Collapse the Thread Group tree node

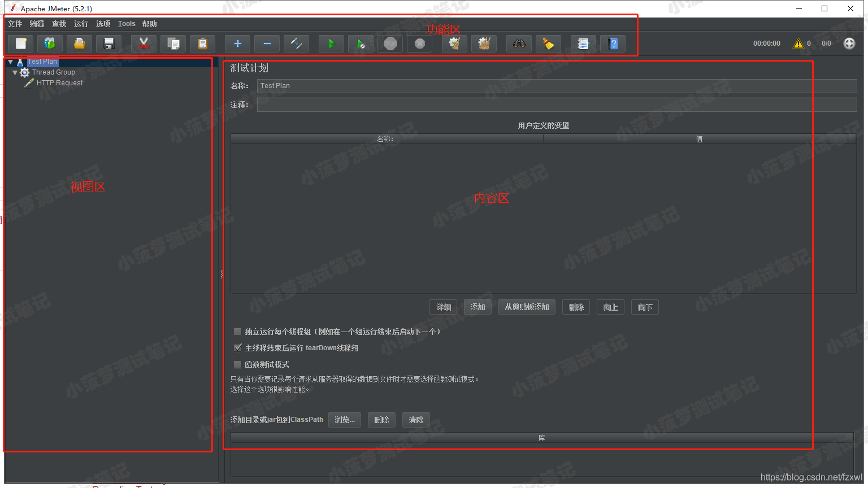15,72
